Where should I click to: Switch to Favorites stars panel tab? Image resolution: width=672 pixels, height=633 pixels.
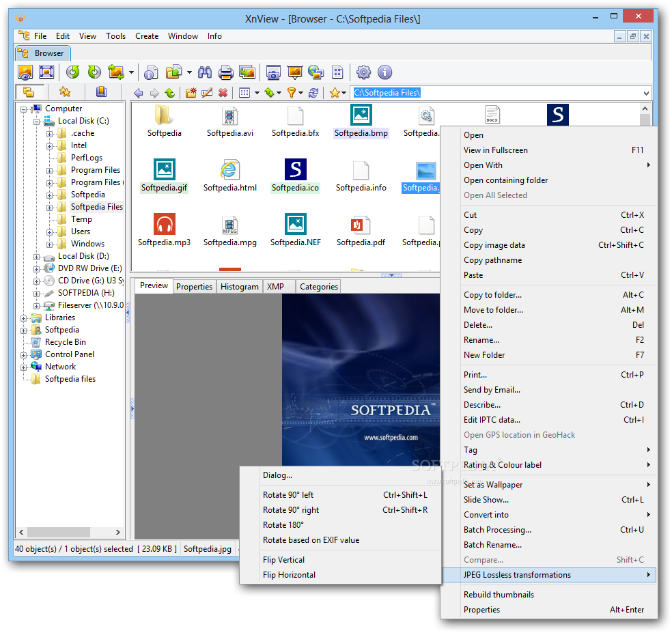[x=65, y=92]
